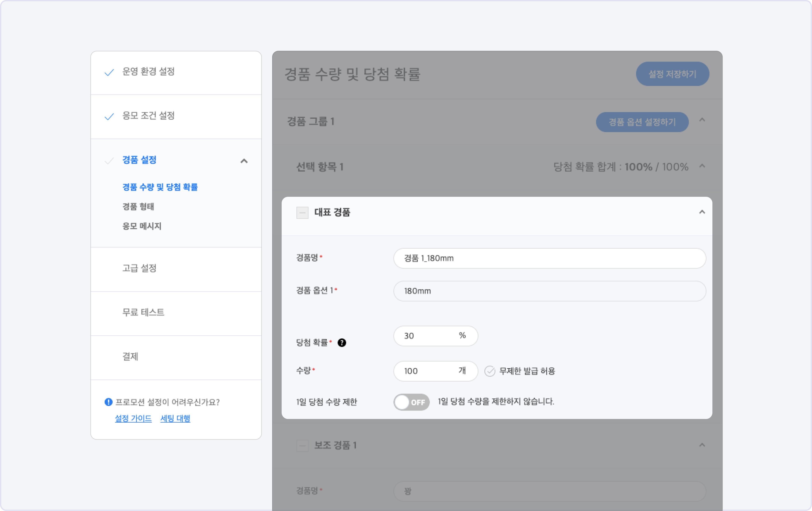
Task: Collapse the 선택 항목 1 section
Action: (x=702, y=166)
